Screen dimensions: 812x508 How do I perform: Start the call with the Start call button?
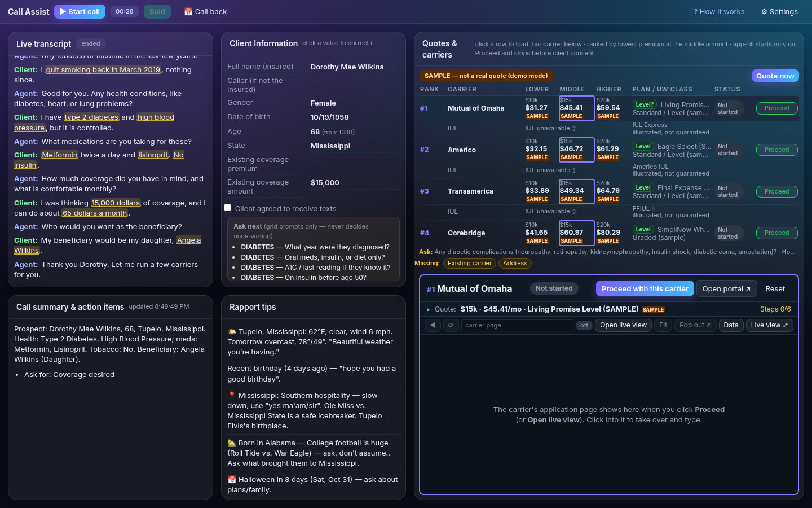point(80,11)
